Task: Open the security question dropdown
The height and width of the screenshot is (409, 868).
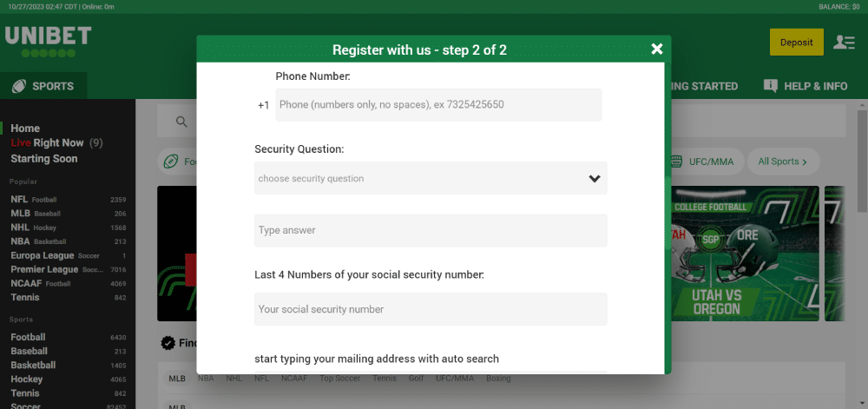Action: click(x=431, y=178)
